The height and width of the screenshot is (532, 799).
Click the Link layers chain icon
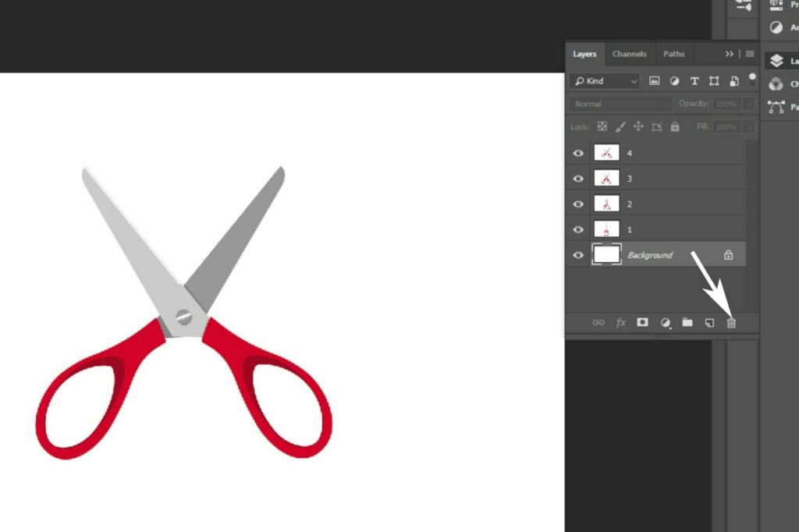[598, 322]
